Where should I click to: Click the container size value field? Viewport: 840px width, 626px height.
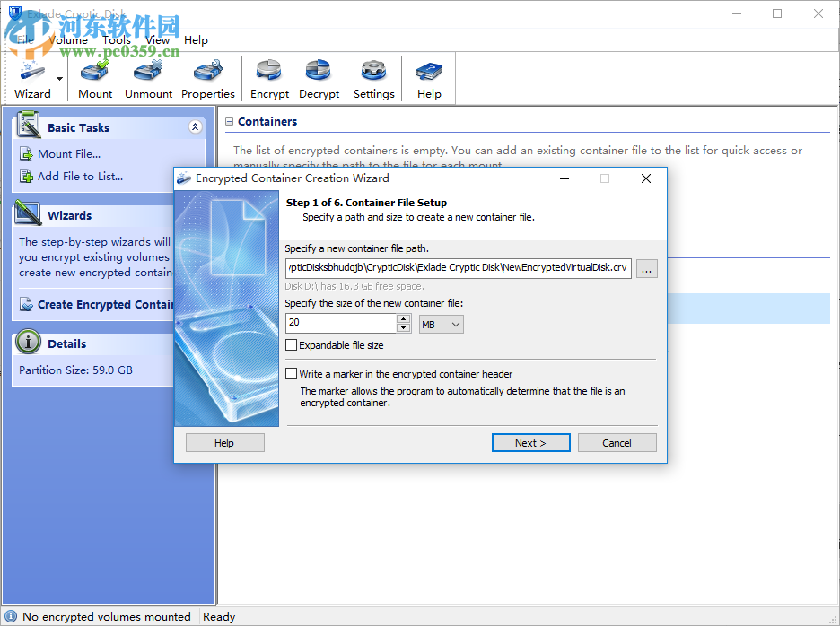[341, 323]
